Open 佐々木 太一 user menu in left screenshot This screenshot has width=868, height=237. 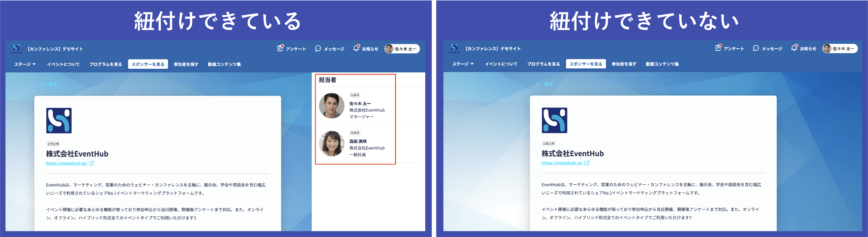[402, 49]
